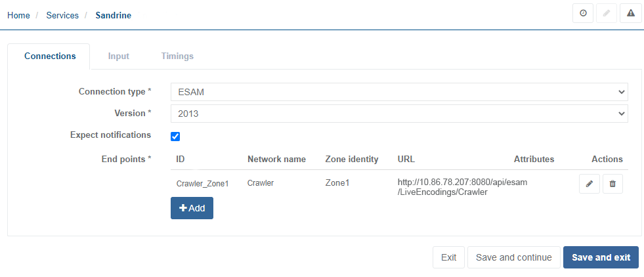Click the end point URL text
644x277 pixels.
coord(462,188)
